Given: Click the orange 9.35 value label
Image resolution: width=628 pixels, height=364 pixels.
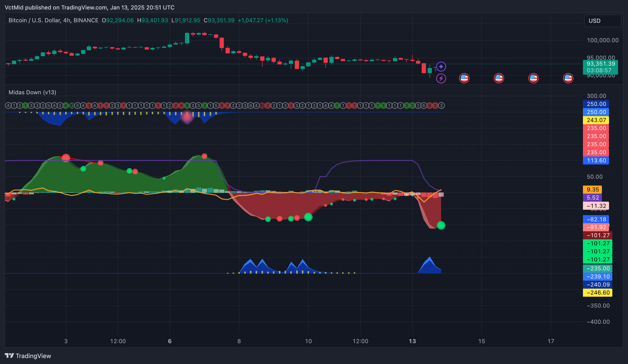Looking at the screenshot, I should 592,190.
